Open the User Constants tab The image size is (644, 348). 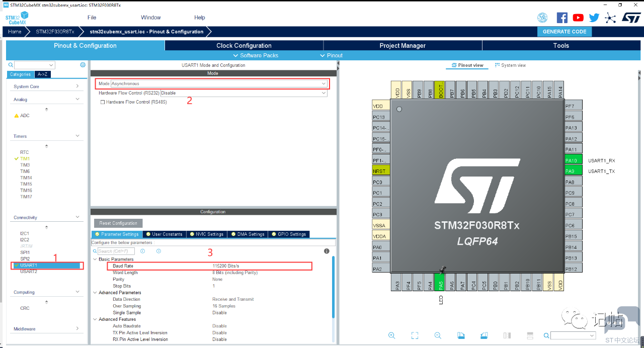pyautogui.click(x=164, y=234)
